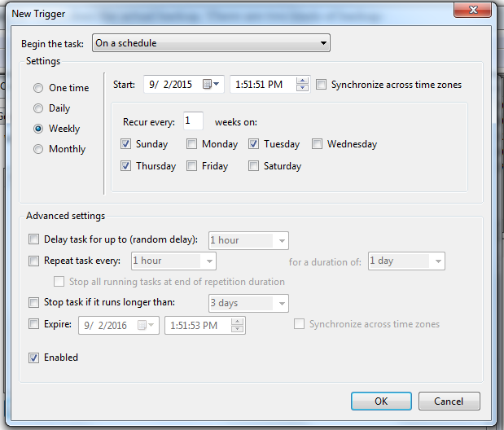Click the OK button
This screenshot has height=430, width=504.
click(x=381, y=401)
